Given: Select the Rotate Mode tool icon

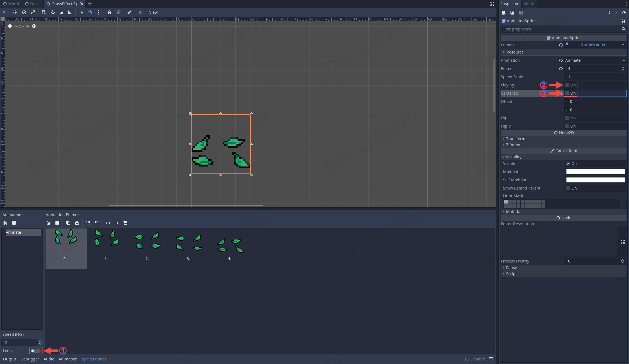Looking at the screenshot, I should click(x=24, y=12).
